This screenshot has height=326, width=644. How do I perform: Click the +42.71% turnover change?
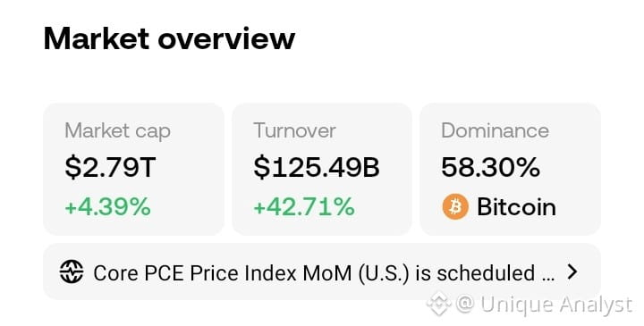click(x=304, y=206)
